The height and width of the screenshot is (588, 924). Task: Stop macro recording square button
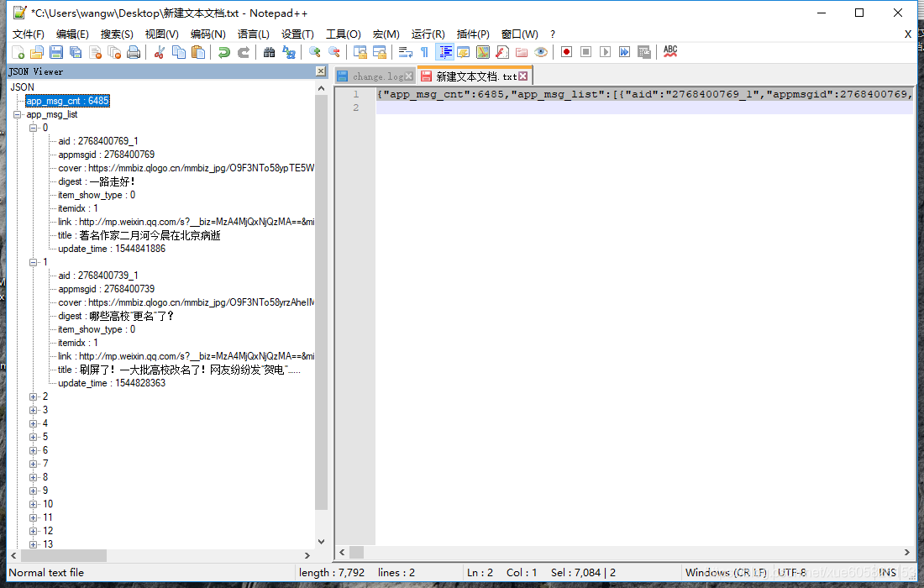coord(585,52)
